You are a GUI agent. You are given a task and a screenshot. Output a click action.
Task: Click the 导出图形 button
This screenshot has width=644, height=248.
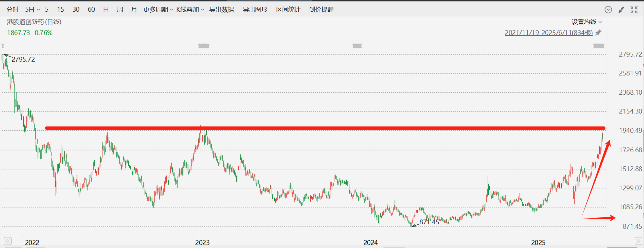[255, 10]
